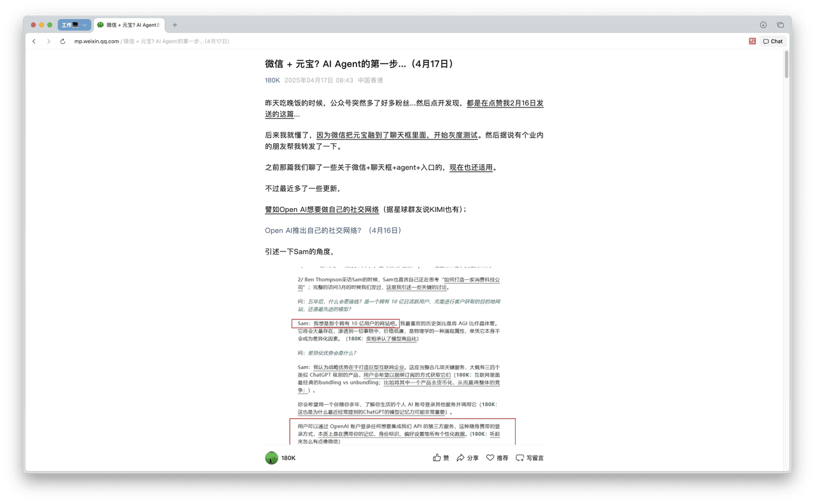Recommend the article with 推荐 heart

pos(497,458)
